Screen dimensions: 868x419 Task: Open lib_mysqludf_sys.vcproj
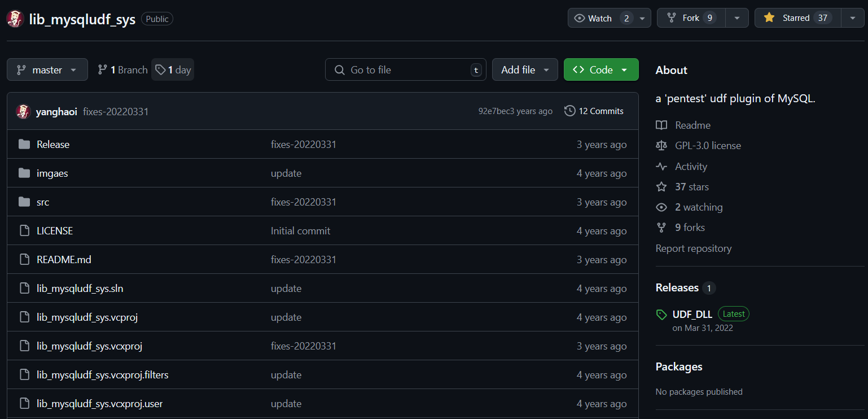point(87,317)
